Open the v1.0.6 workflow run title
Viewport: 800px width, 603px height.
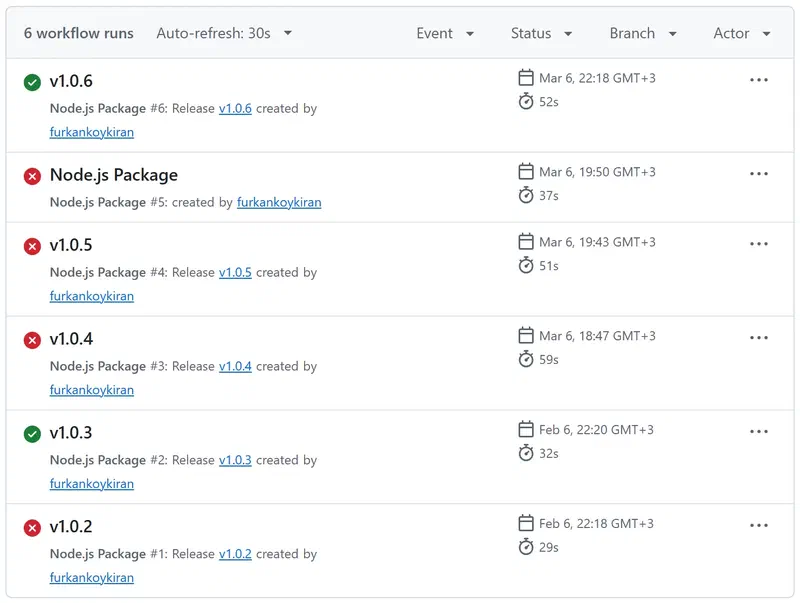click(71, 81)
